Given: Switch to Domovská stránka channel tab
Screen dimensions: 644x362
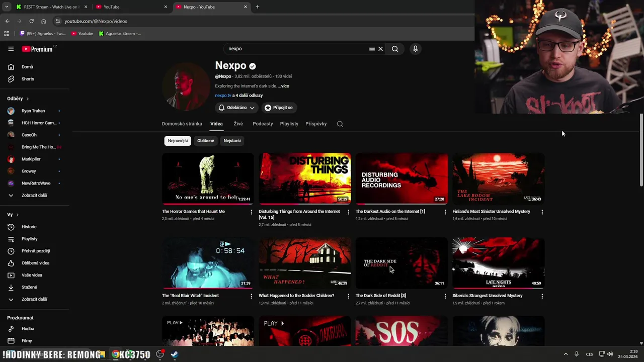Looking at the screenshot, I should point(182,124).
